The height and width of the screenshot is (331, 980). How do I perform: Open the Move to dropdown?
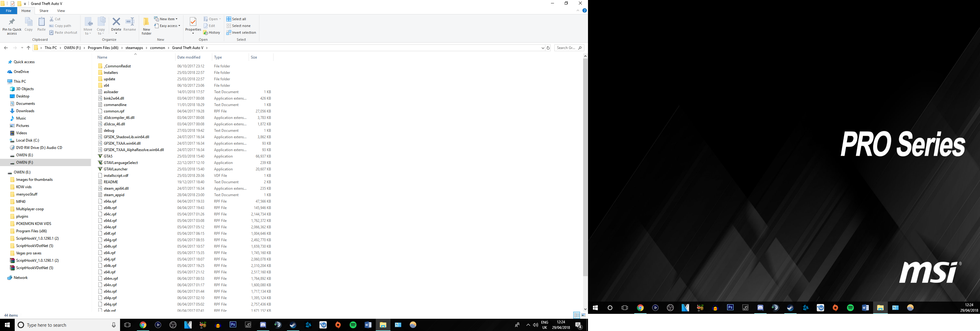[88, 26]
